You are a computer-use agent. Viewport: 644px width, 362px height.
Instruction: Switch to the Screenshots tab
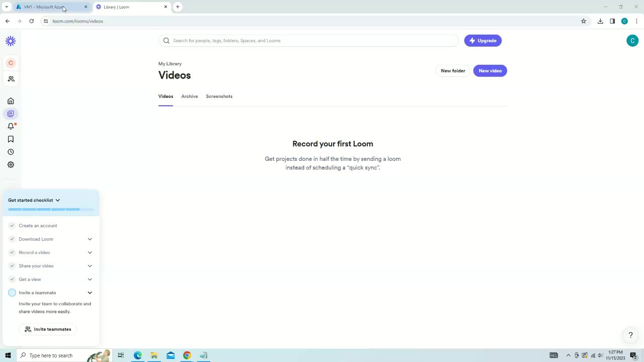219,97
